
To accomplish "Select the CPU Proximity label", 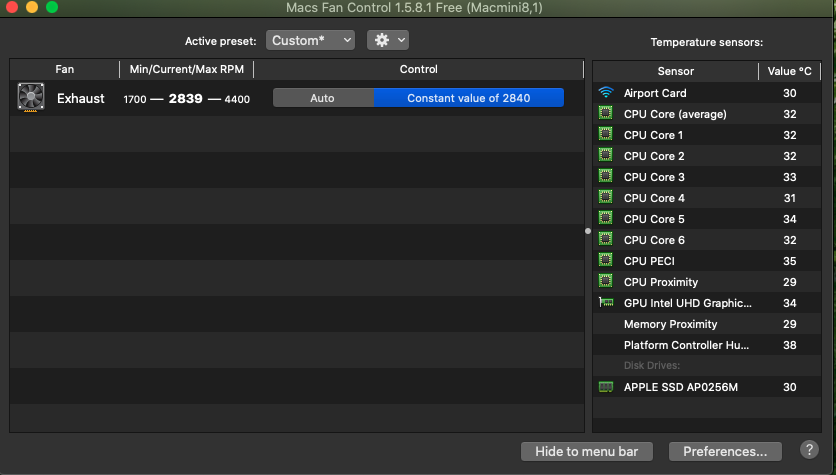I will [x=661, y=282].
